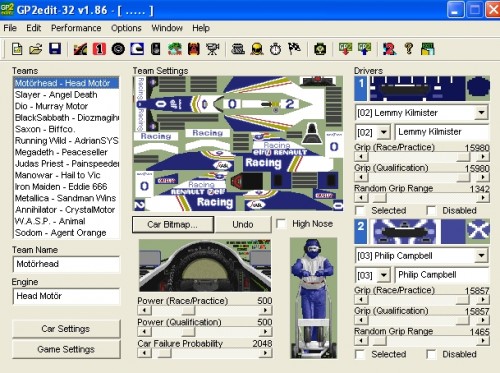Click the GP2 blue up-arrow export icon
500x373 pixels.
click(364, 49)
